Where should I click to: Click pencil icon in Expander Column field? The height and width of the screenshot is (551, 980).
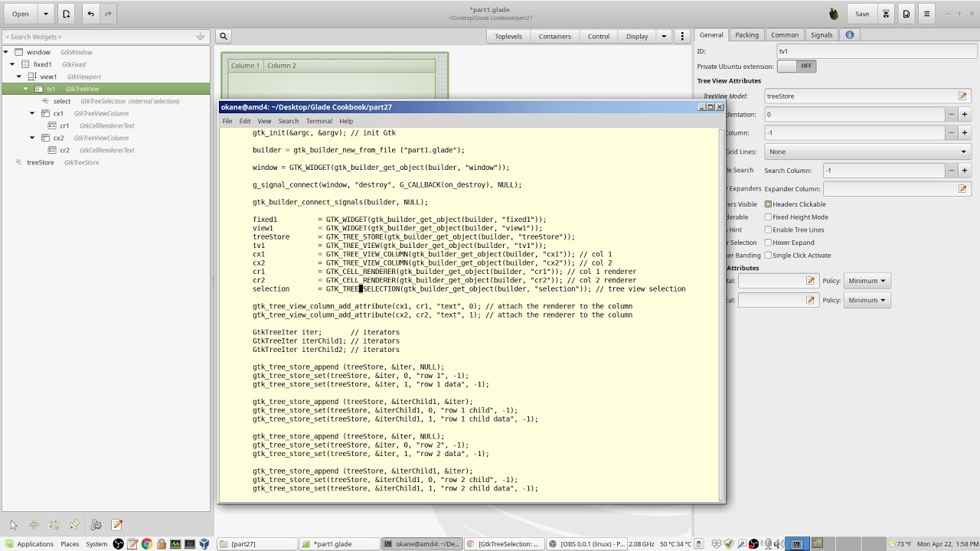pos(962,189)
